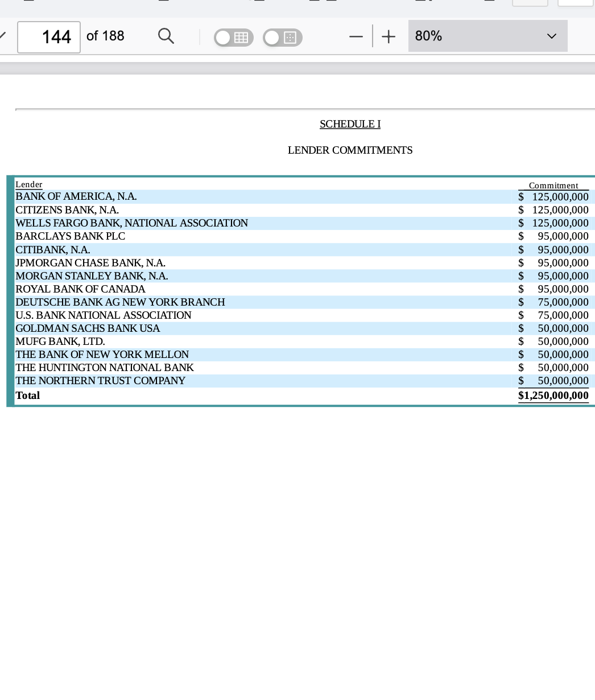Click Barclays Bank's 95,000,000 commitment

click(563, 236)
